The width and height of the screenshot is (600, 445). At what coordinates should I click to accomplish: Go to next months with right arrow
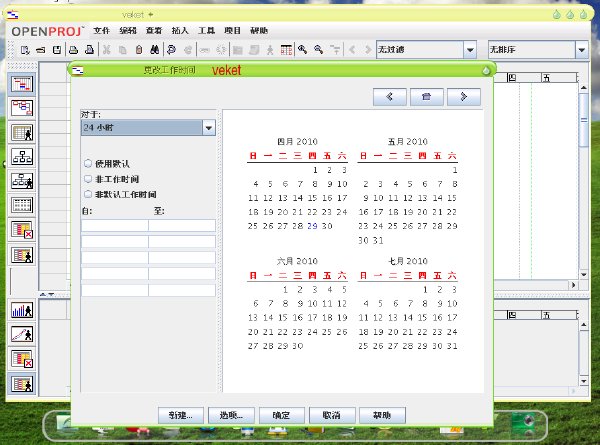[464, 97]
